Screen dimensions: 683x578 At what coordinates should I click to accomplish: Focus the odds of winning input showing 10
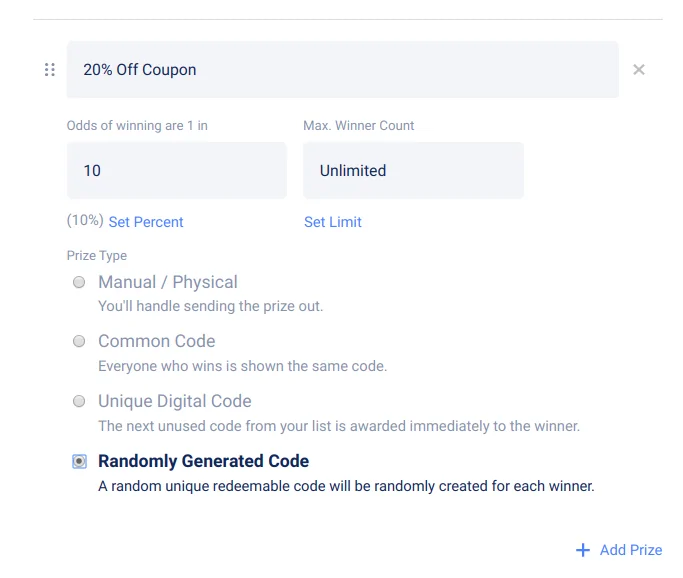(176, 171)
